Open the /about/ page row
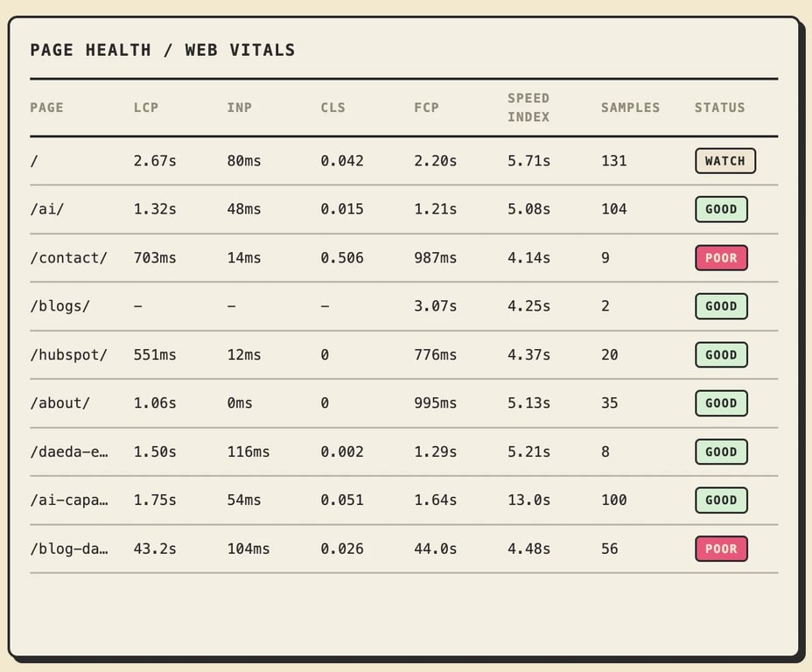Screen dimensions: 812x672 (404, 403)
